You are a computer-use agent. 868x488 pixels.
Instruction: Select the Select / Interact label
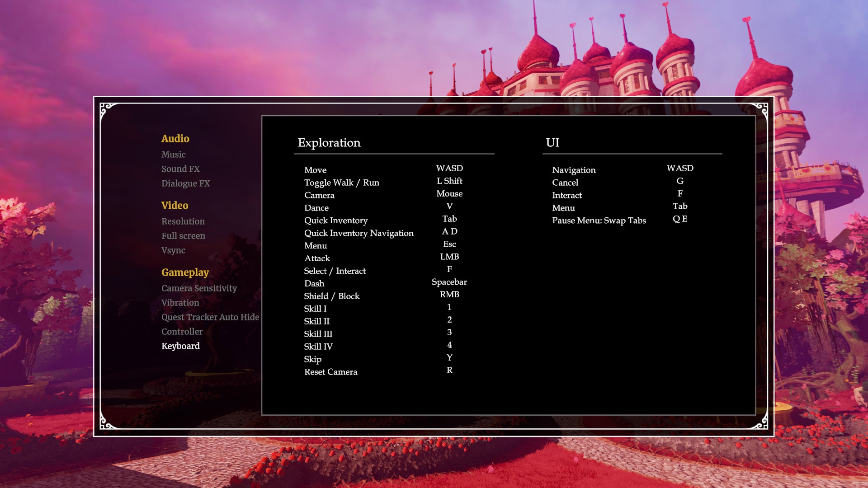coord(335,271)
